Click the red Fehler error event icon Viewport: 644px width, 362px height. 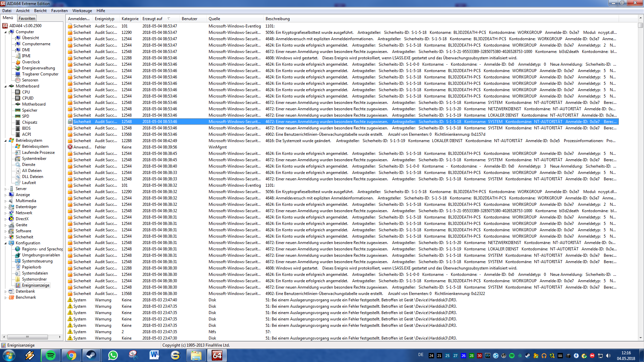tap(70, 147)
